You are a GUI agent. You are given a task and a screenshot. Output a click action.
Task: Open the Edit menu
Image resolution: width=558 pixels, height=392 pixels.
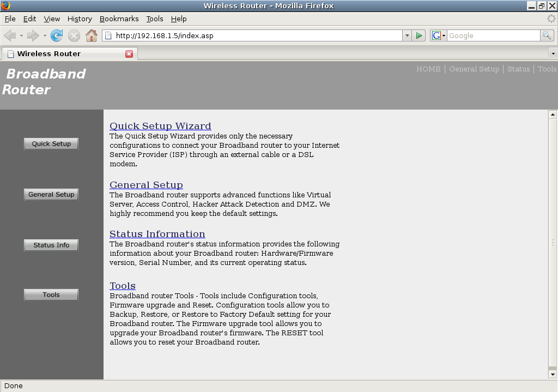click(29, 19)
